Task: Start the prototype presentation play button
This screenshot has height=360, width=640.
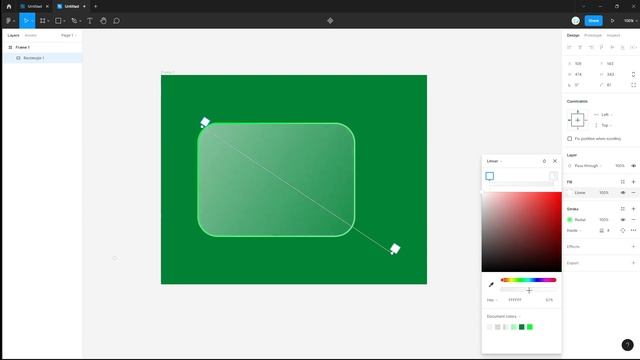Action: tap(612, 20)
